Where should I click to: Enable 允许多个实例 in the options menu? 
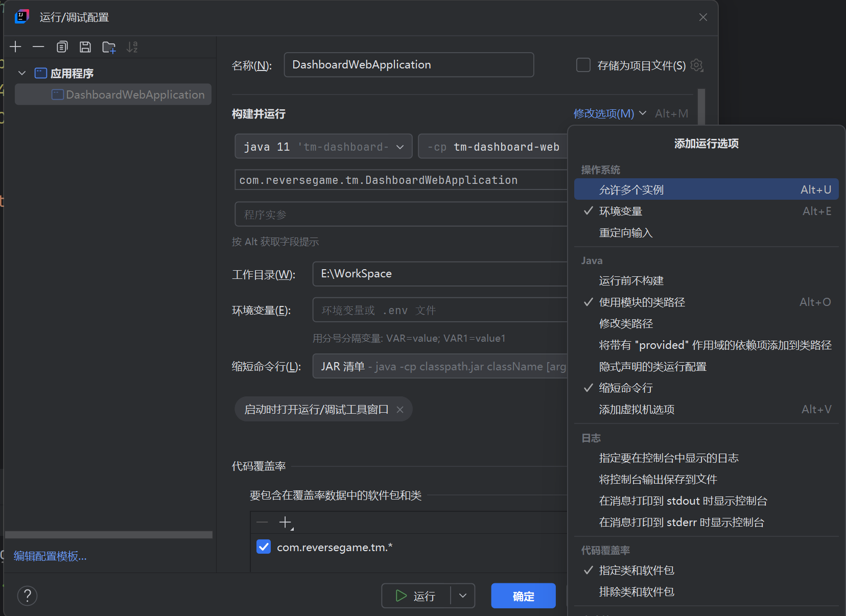click(x=631, y=189)
